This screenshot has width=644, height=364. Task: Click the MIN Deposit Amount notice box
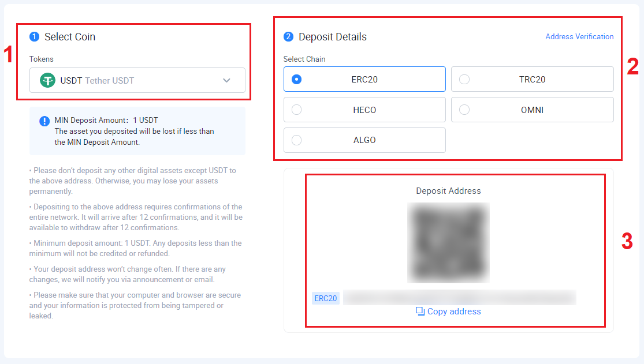pyautogui.click(x=137, y=131)
